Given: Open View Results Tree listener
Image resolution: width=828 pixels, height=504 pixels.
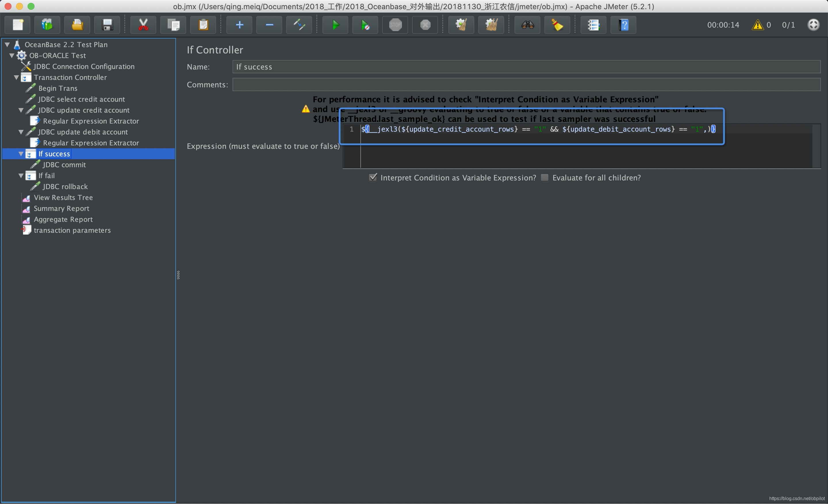Looking at the screenshot, I should [63, 198].
